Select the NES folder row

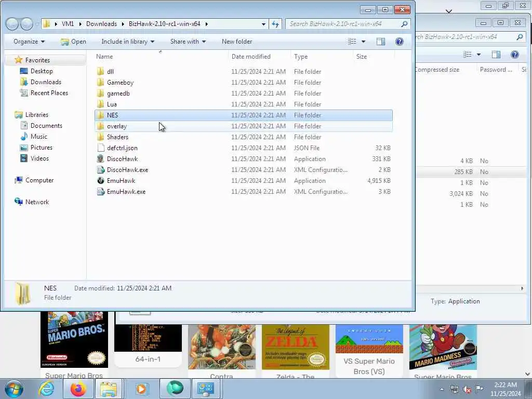click(244, 115)
